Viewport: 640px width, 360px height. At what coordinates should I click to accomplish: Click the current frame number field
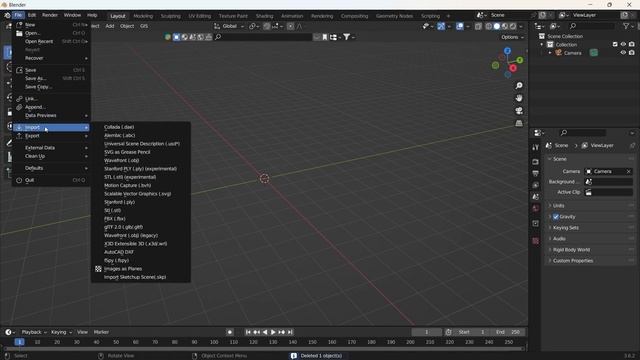427,332
